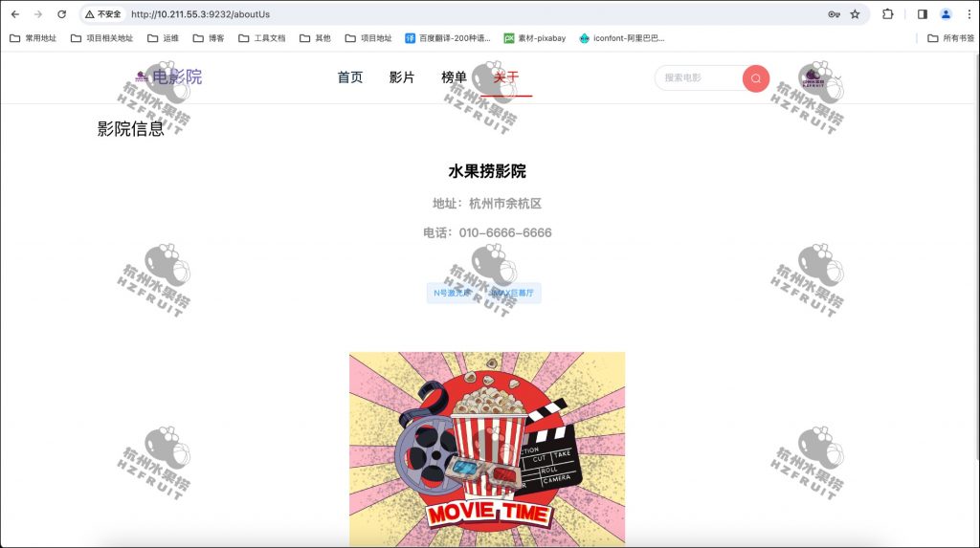
Task: Open the 所有书签 folder
Action: tap(950, 38)
